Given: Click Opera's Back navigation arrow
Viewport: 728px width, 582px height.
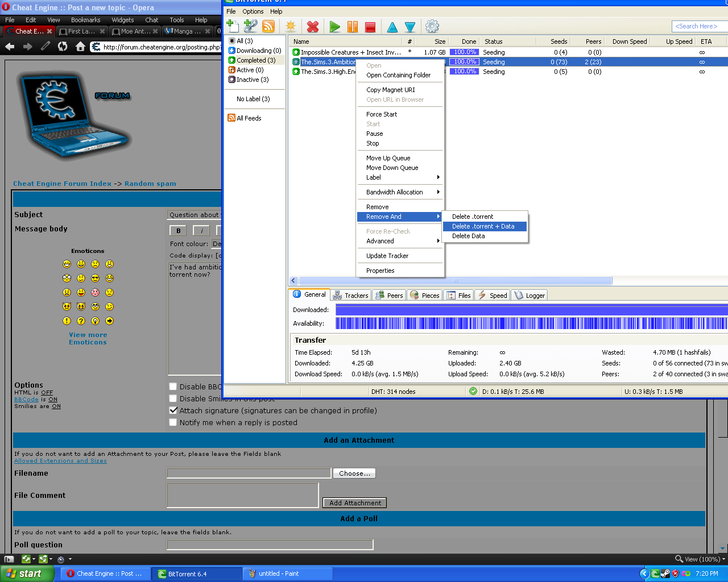Looking at the screenshot, I should pyautogui.click(x=10, y=47).
